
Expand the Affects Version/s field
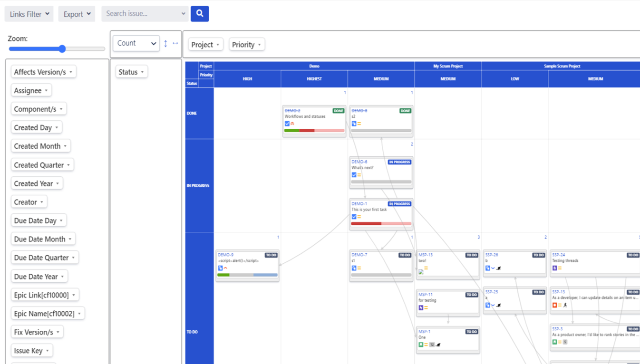[44, 72]
